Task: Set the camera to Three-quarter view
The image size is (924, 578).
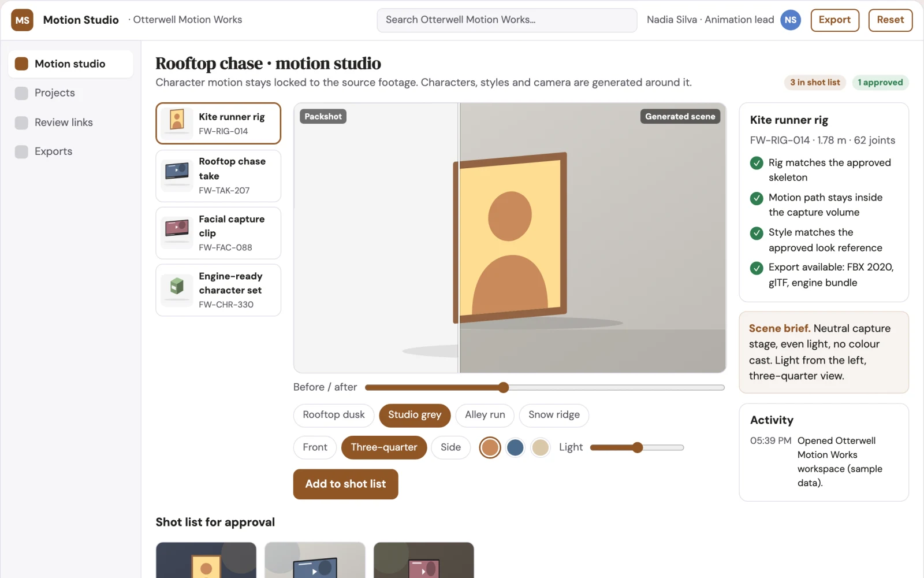Action: [384, 447]
